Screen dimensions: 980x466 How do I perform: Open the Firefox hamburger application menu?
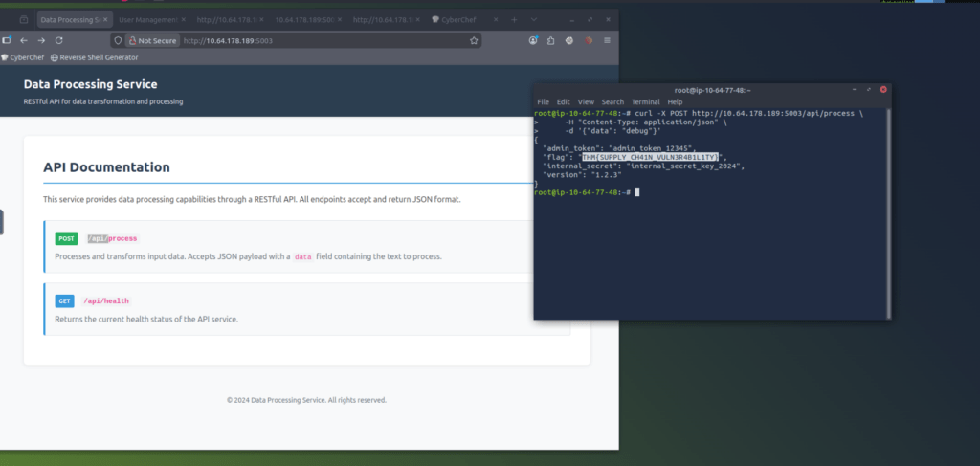(607, 40)
